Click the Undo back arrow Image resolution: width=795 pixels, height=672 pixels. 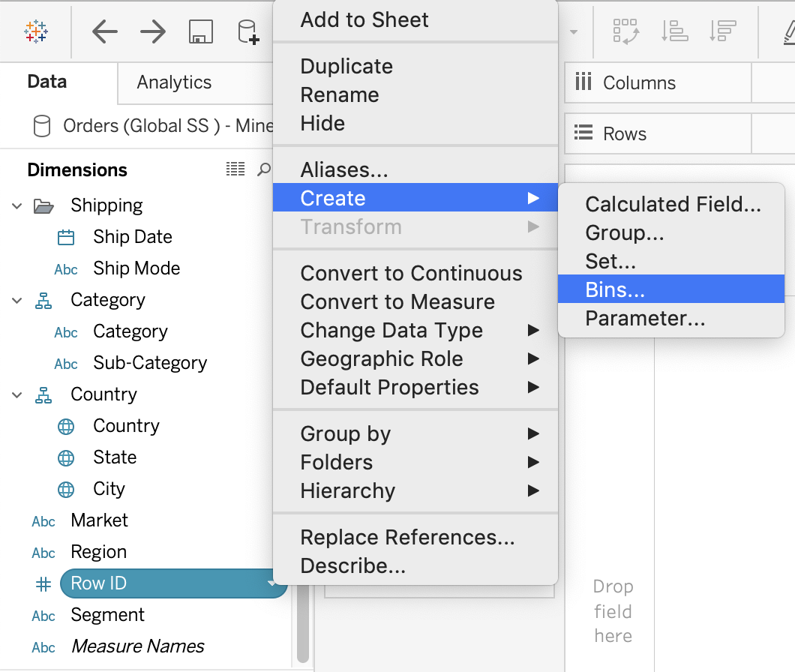(104, 31)
